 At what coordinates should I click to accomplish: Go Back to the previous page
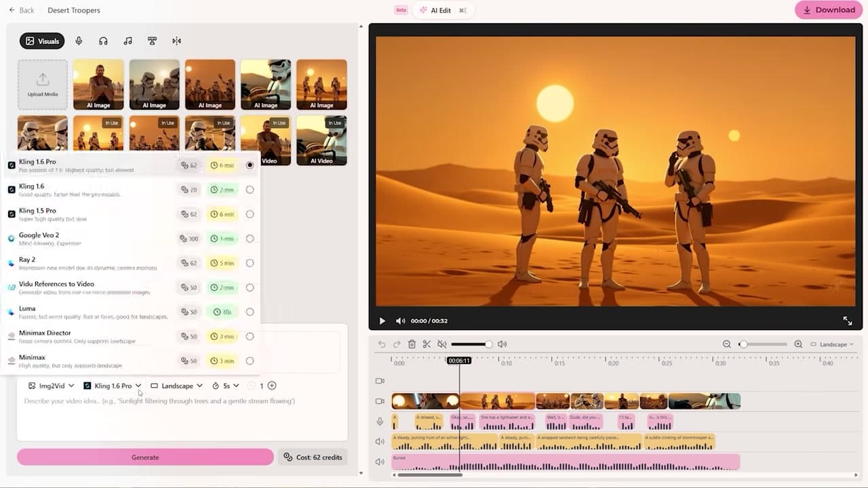click(21, 10)
